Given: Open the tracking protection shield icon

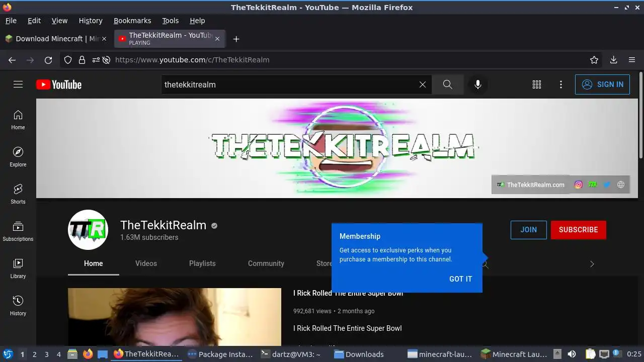Looking at the screenshot, I should click(68, 60).
